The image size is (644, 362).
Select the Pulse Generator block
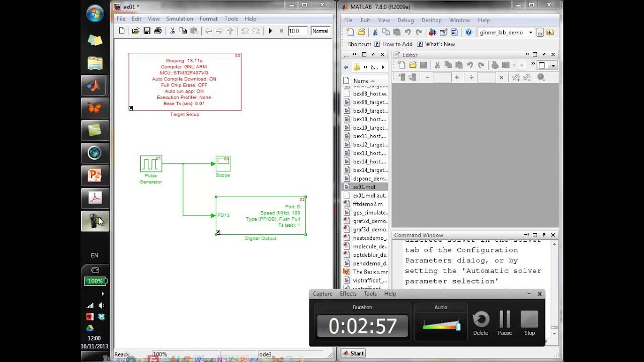coord(151,163)
